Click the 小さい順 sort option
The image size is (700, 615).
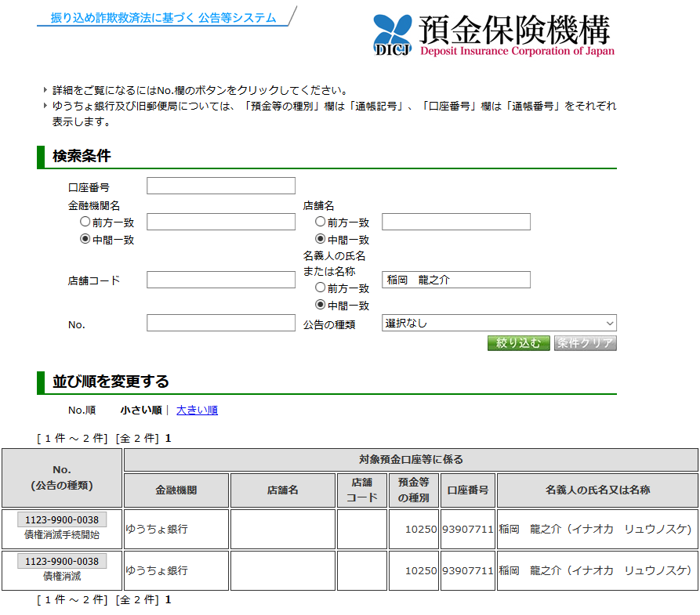pos(141,411)
